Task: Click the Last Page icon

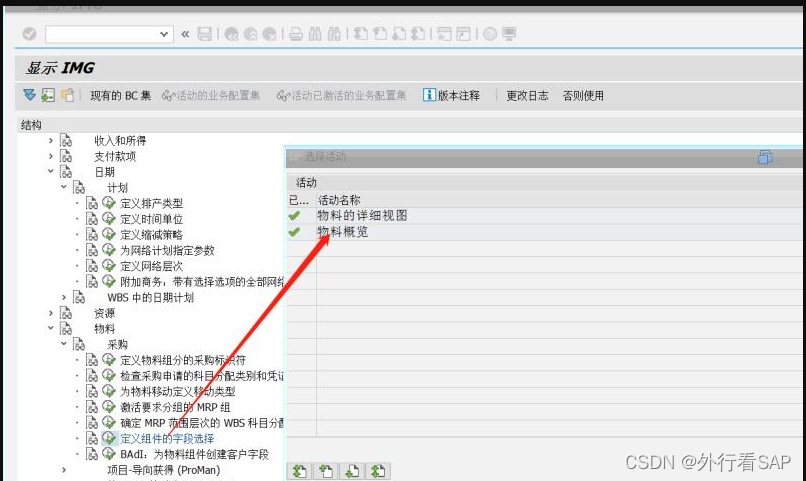Action: tap(418, 34)
